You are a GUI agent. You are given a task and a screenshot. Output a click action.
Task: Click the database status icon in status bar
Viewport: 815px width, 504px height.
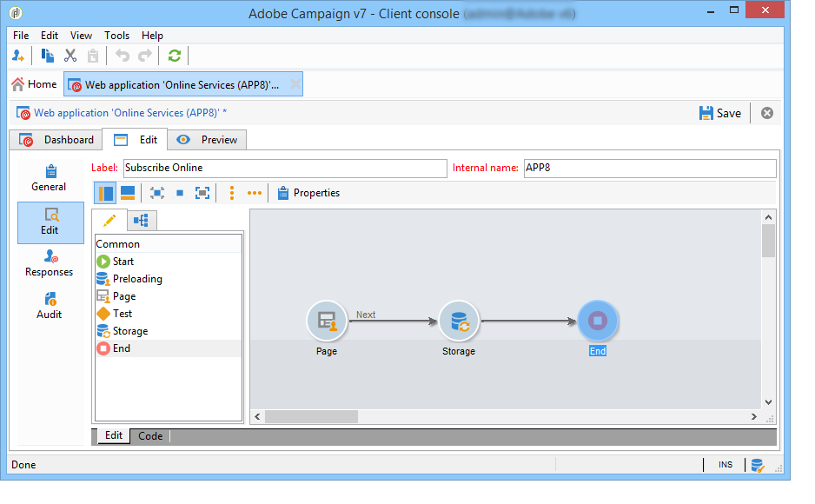click(758, 465)
